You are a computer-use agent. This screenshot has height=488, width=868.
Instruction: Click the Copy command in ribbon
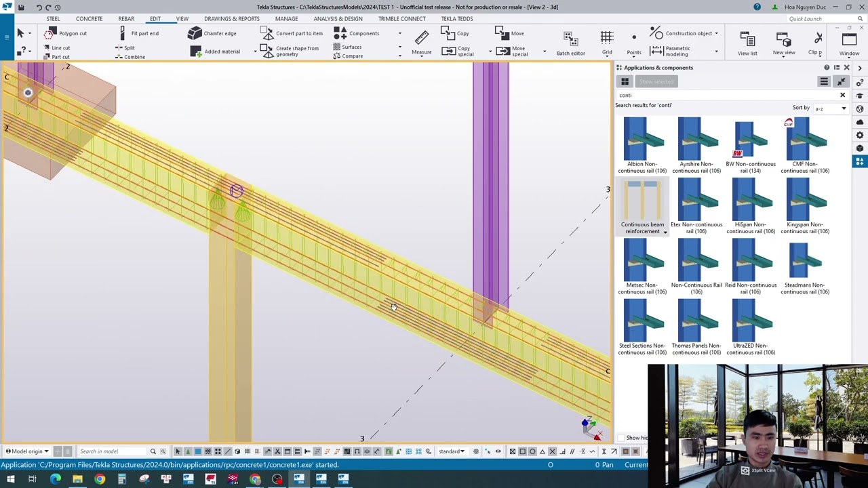[x=455, y=33]
